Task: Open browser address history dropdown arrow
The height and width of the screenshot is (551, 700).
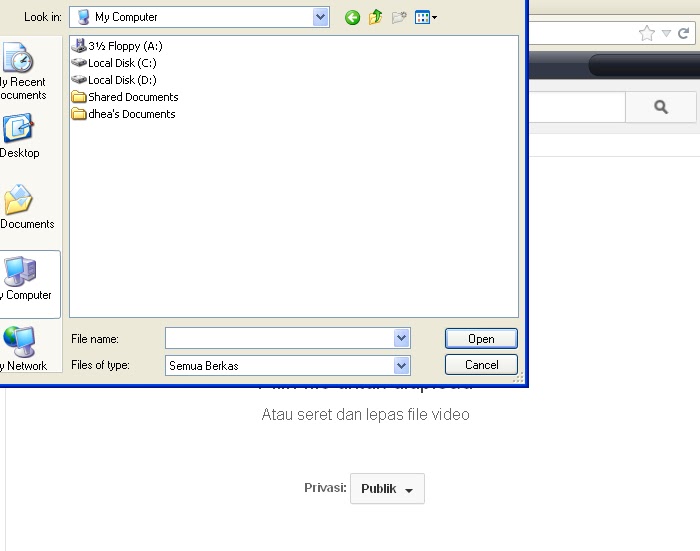Action: coord(666,33)
